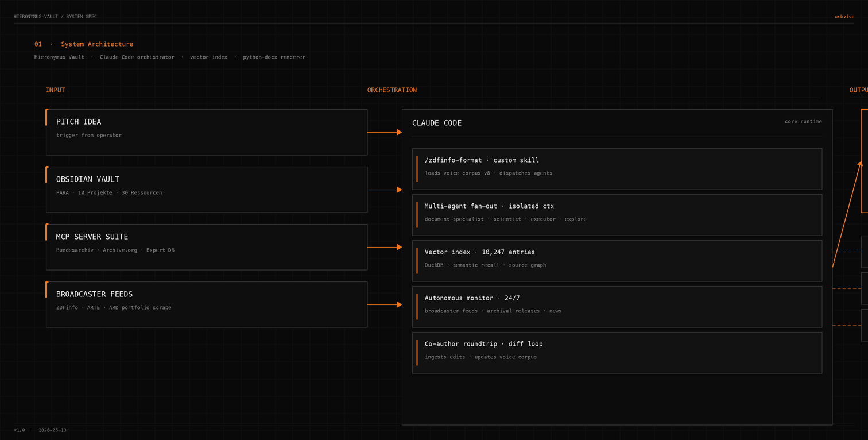The height and width of the screenshot is (440, 868).
Task: Click the System Architecture heading
Action: (97, 44)
